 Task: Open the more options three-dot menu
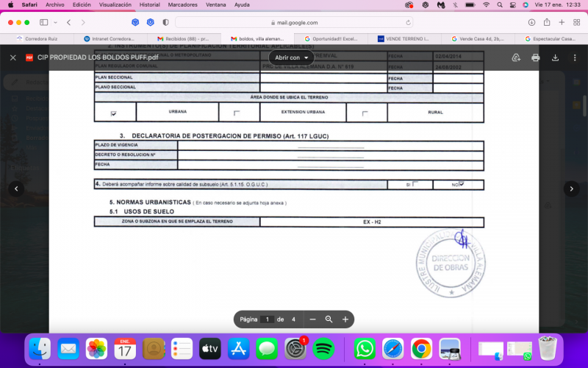coord(575,57)
